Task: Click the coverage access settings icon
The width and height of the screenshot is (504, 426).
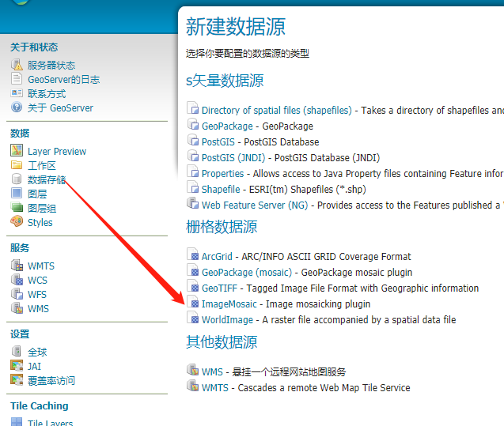Action: tap(17, 380)
